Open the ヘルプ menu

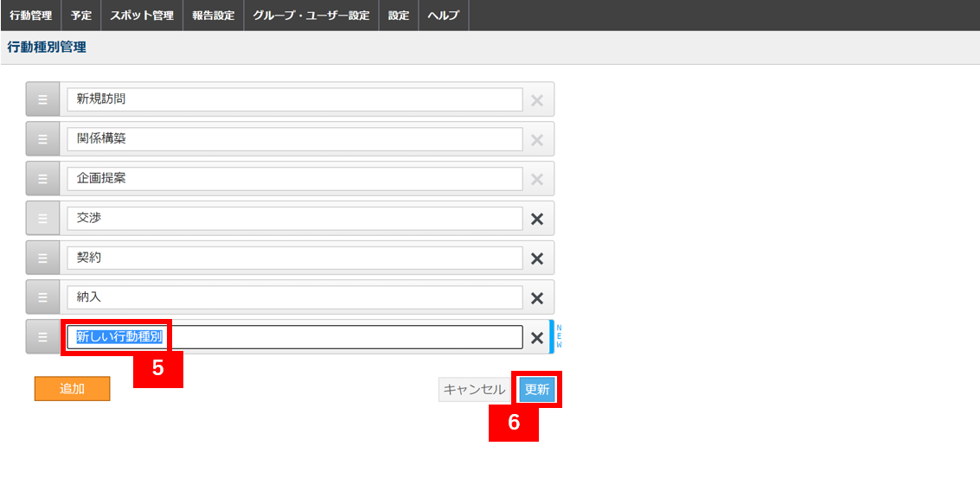pos(444,16)
